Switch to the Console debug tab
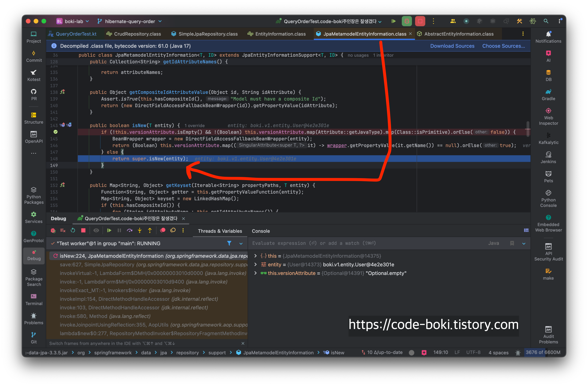This screenshot has width=588, height=386. [x=261, y=231]
